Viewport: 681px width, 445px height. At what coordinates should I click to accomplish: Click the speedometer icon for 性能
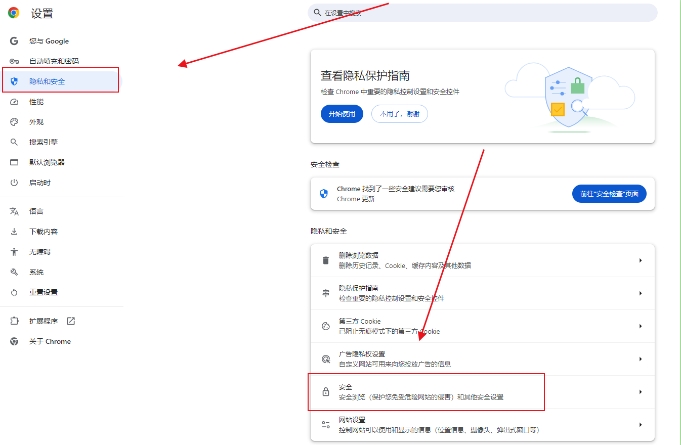tap(14, 102)
